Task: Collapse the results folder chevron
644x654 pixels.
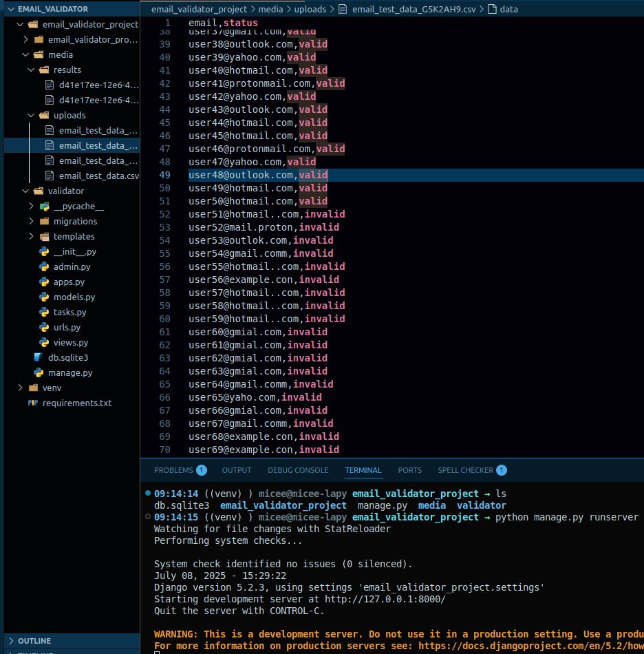Action: tap(31, 70)
